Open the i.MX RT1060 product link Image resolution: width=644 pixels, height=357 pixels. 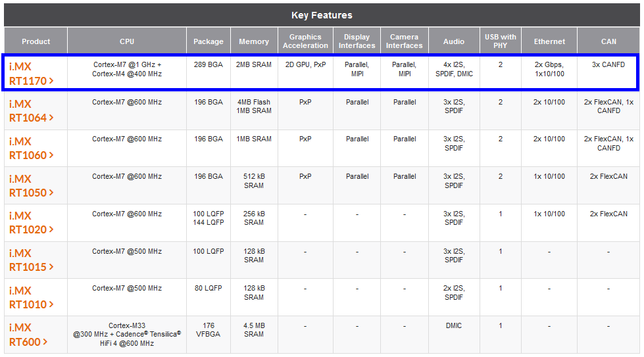[31, 148]
